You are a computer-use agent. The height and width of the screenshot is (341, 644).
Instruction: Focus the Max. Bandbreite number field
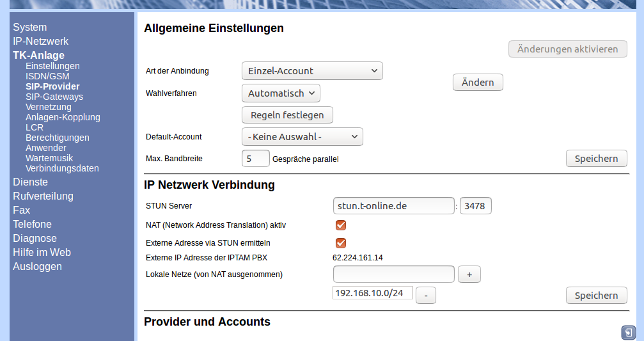pyautogui.click(x=255, y=159)
